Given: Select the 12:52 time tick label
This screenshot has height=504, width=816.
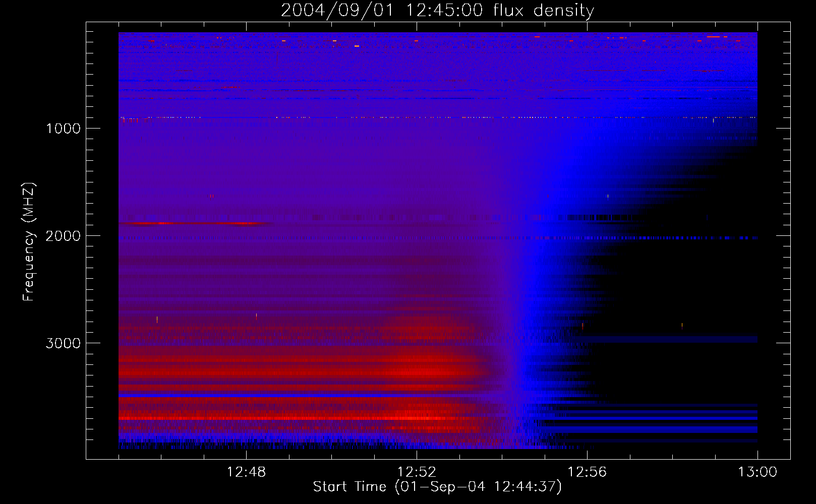Looking at the screenshot, I should (417, 472).
